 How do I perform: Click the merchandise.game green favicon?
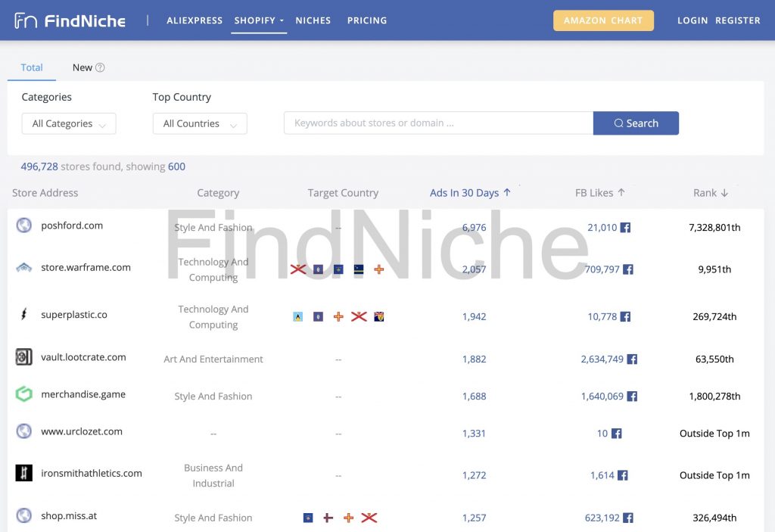click(x=23, y=394)
